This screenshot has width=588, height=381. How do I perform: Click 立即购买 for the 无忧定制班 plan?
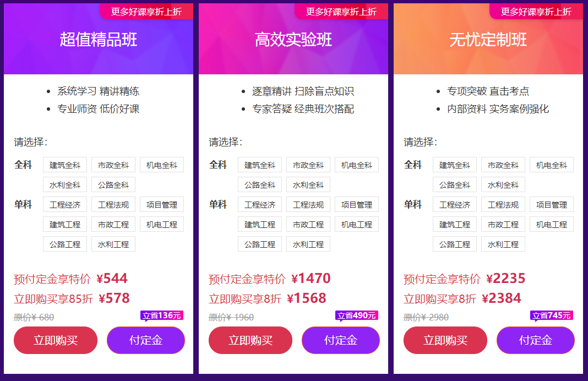coord(445,340)
